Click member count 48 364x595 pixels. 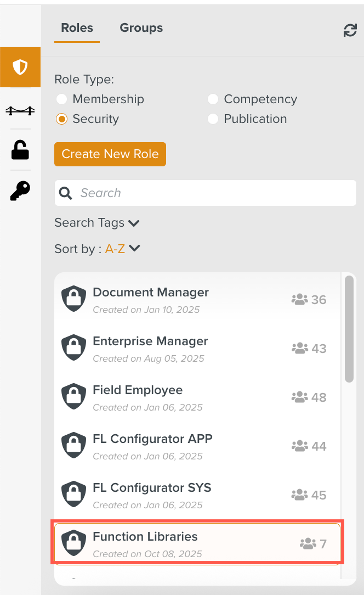coord(319,397)
